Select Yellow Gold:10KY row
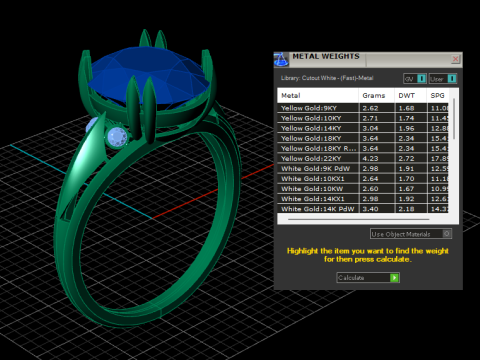This screenshot has width=480, height=360. coord(363,118)
